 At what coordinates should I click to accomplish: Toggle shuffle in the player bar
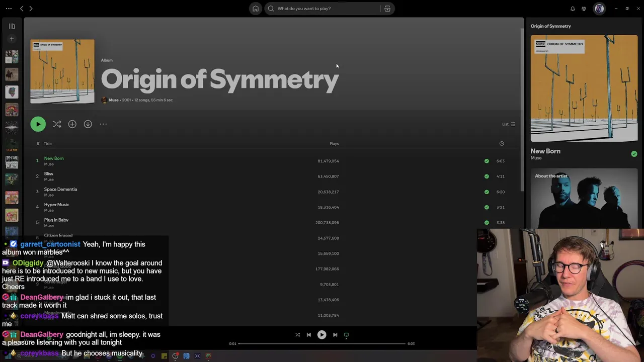point(297,335)
